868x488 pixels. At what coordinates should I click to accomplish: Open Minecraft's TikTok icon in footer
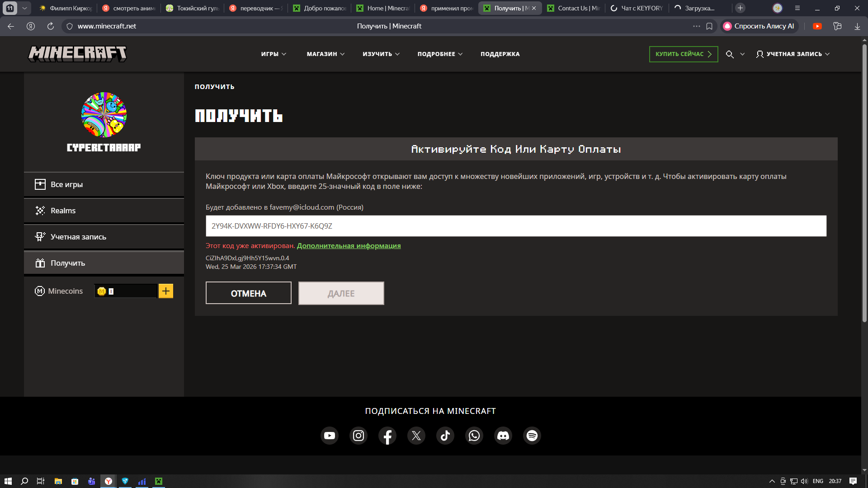point(445,436)
